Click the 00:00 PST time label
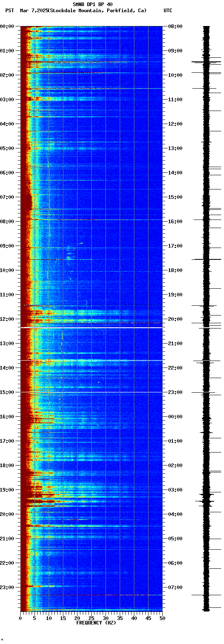Viewport: 224px width, 644px height. pyautogui.click(x=6, y=26)
